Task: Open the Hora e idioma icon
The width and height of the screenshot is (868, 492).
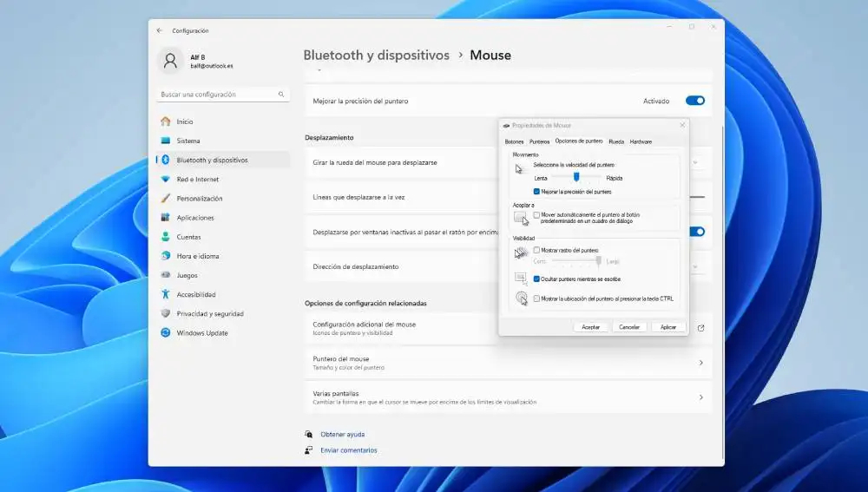Action: pos(166,256)
